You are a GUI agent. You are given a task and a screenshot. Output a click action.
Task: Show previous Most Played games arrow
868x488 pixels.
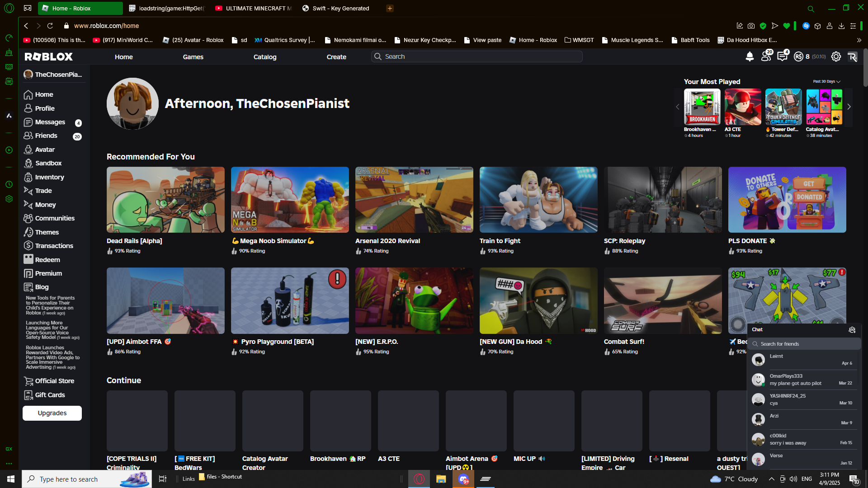click(x=677, y=107)
